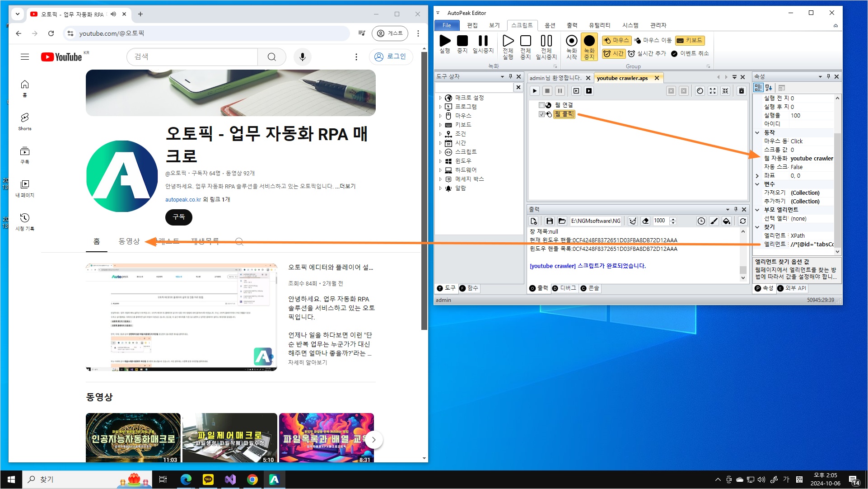Click the expand-all arrows icon in script toolbar
Screen dimensions: 868x489
[713, 91]
